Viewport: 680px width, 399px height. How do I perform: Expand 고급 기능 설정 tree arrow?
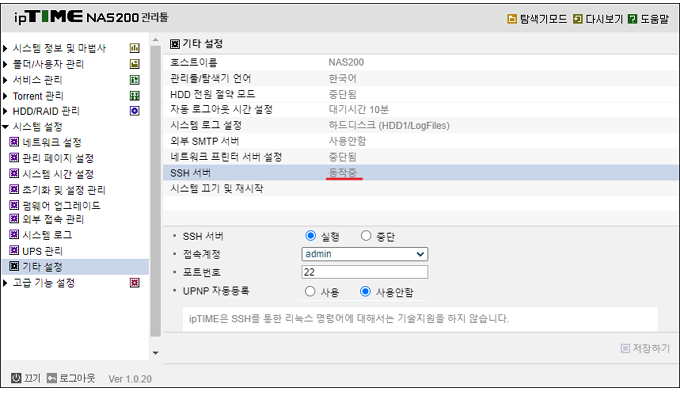point(5,283)
